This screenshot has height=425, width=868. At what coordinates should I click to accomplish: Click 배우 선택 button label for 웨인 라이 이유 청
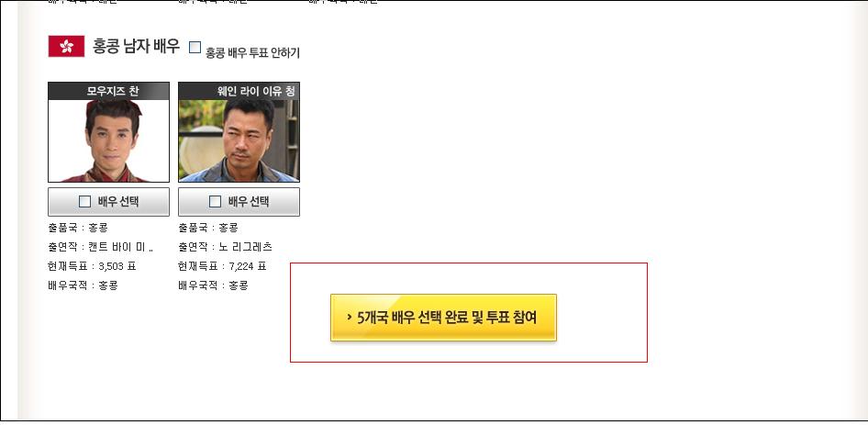249,202
